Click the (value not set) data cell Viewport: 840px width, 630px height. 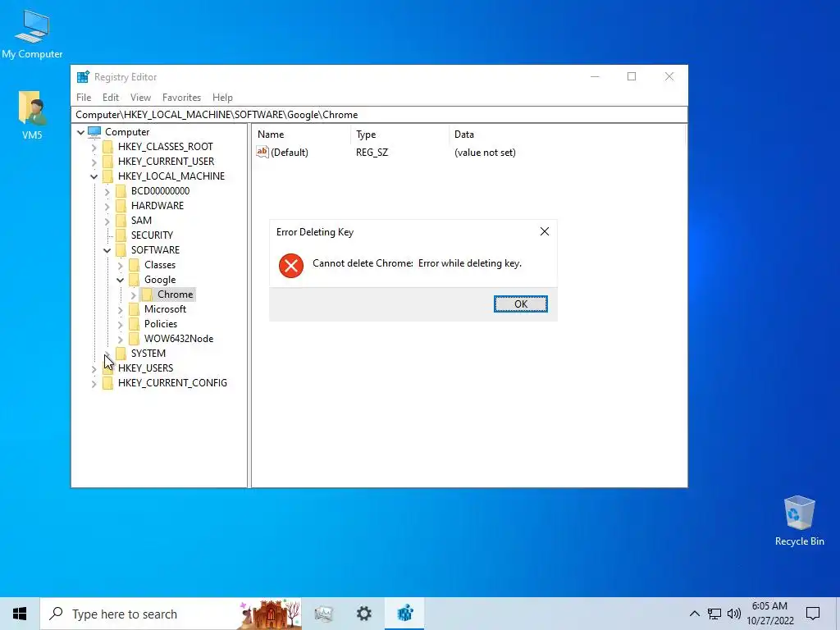(x=485, y=152)
